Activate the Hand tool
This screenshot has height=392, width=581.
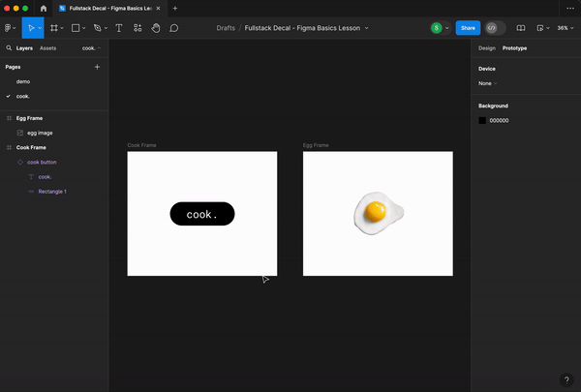[156, 28]
